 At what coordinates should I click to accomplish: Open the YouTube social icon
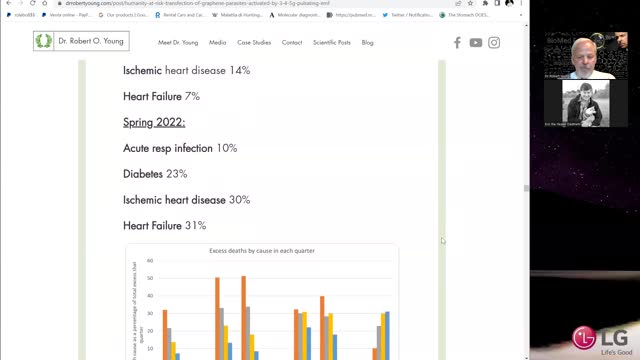[476, 42]
